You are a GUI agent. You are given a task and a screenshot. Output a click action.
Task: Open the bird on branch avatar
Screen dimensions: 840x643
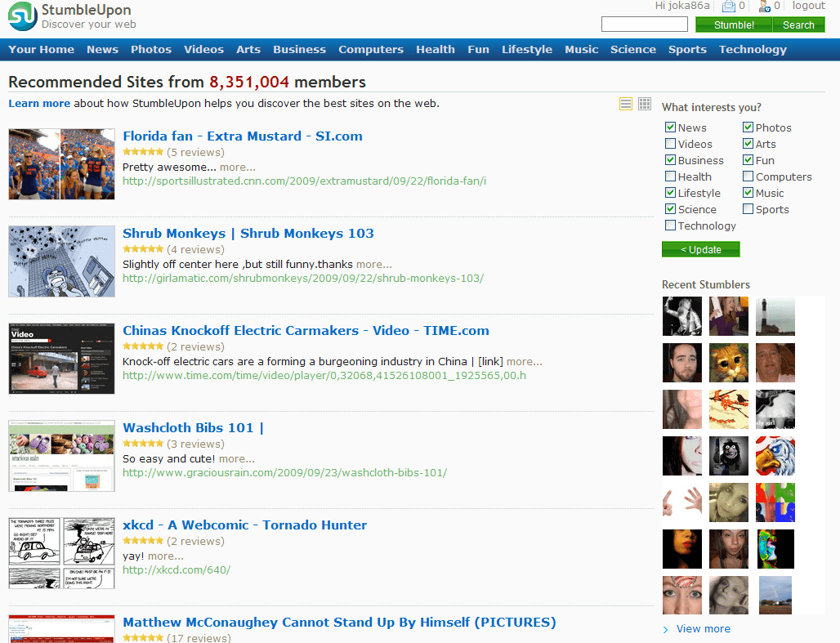(x=729, y=409)
